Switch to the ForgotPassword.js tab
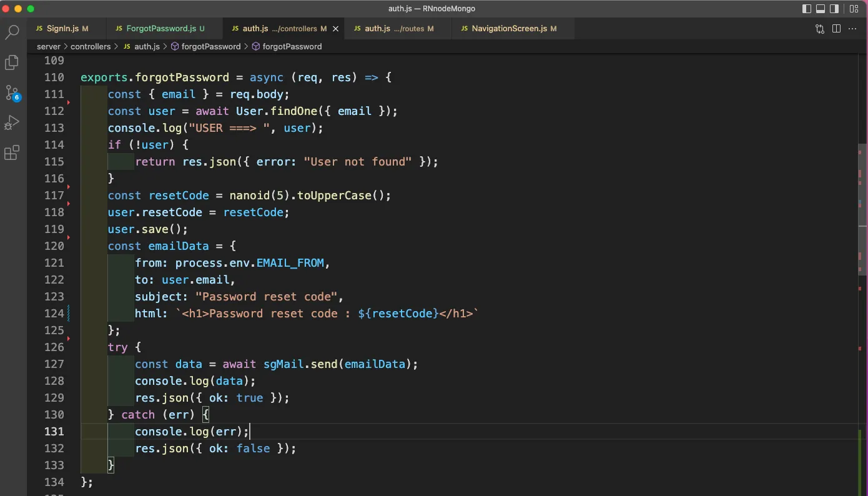This screenshot has height=496, width=868. [x=165, y=29]
